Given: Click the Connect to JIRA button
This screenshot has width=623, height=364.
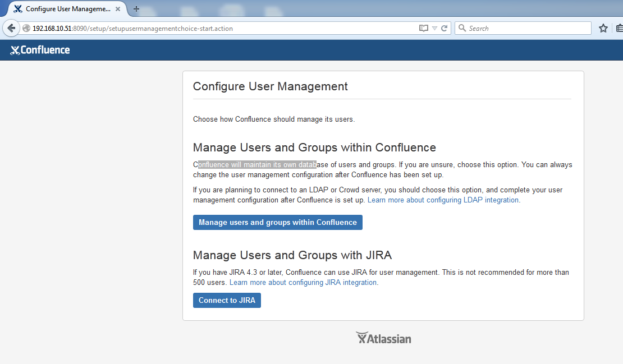Looking at the screenshot, I should pos(227,300).
